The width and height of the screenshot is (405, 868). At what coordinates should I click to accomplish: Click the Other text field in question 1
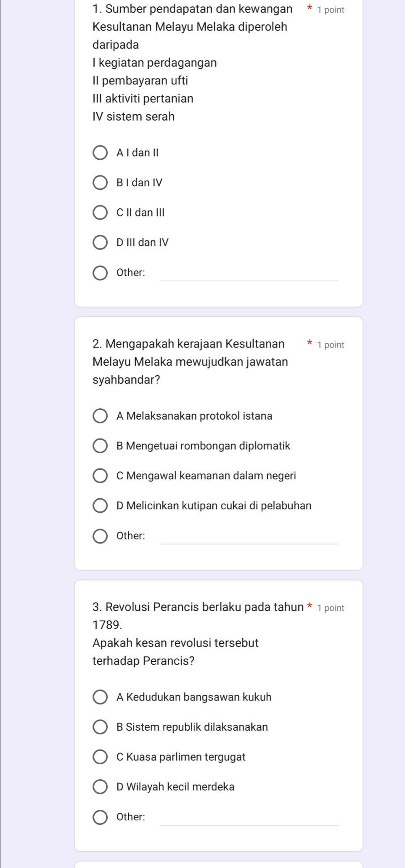point(249,274)
